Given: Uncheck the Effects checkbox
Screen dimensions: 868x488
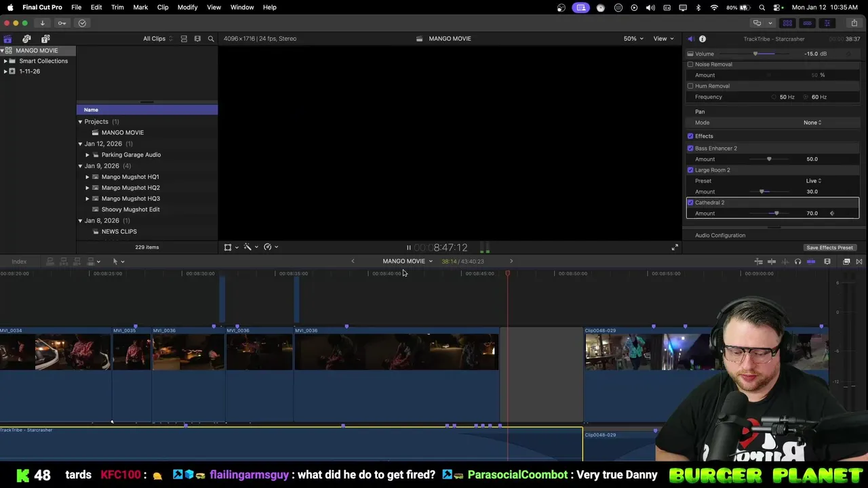Looking at the screenshot, I should (690, 136).
